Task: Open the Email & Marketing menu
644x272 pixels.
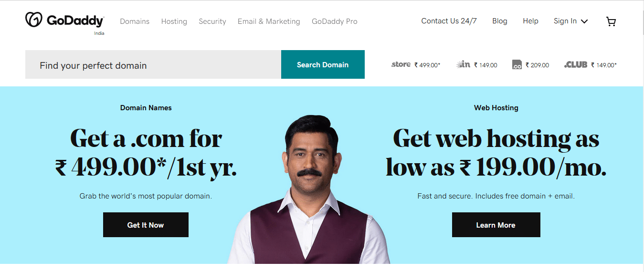Action: pos(269,21)
